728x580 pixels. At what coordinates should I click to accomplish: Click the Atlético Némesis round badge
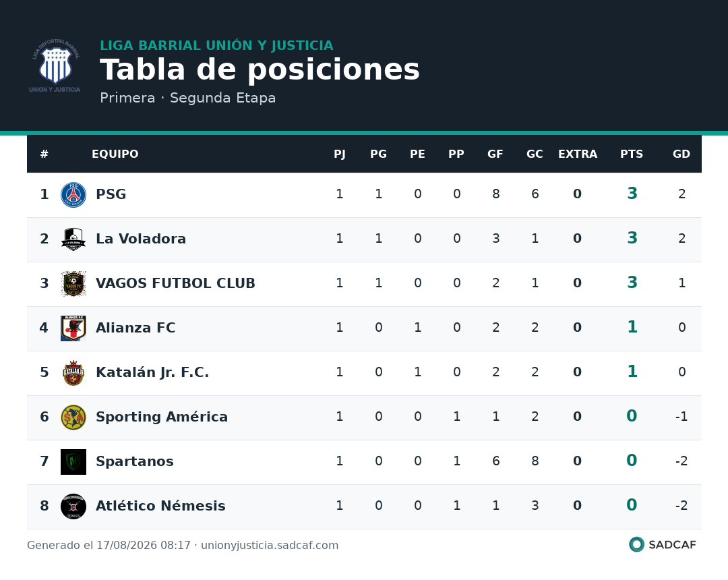tap(73, 506)
